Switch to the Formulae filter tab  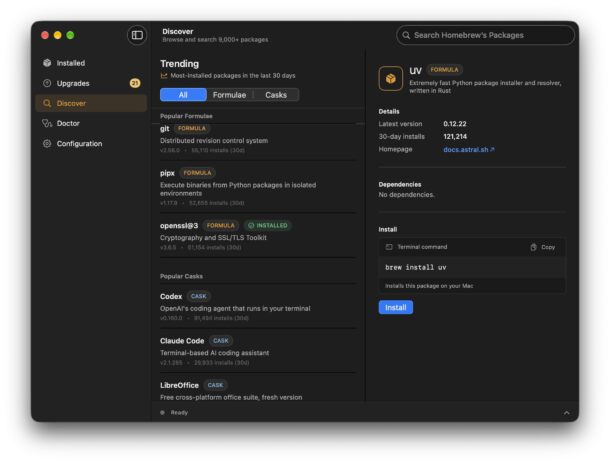(230, 95)
